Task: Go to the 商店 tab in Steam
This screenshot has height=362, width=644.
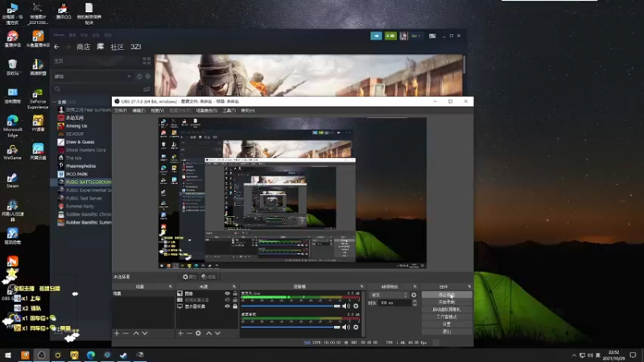Action: (84, 47)
